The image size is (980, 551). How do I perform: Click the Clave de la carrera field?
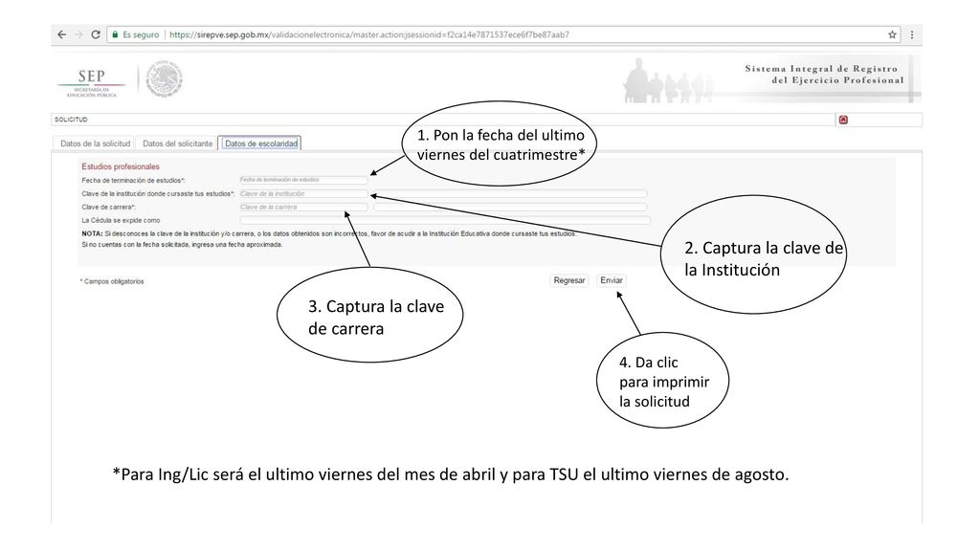pyautogui.click(x=303, y=207)
